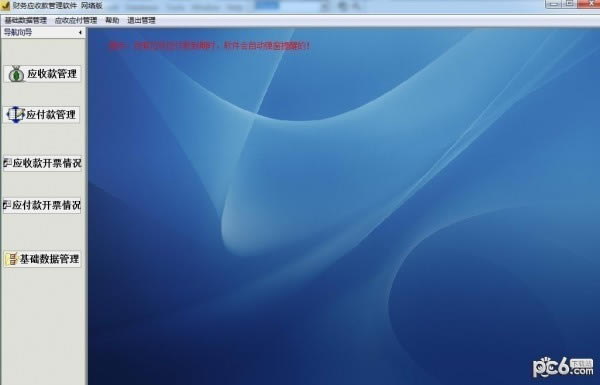This screenshot has width=600, height=385.
Task: Click the blue arrows payables icon
Action: point(16,114)
